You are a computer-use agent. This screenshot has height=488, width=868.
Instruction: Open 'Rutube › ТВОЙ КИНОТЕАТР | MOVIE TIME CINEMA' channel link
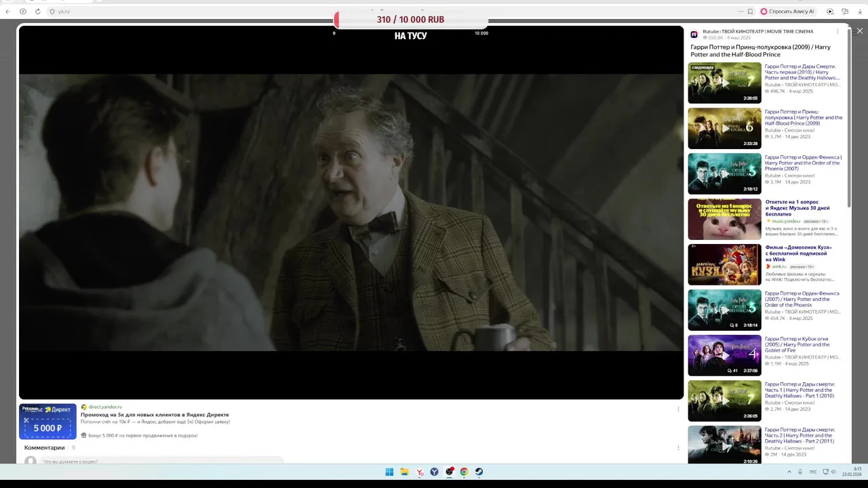(757, 31)
